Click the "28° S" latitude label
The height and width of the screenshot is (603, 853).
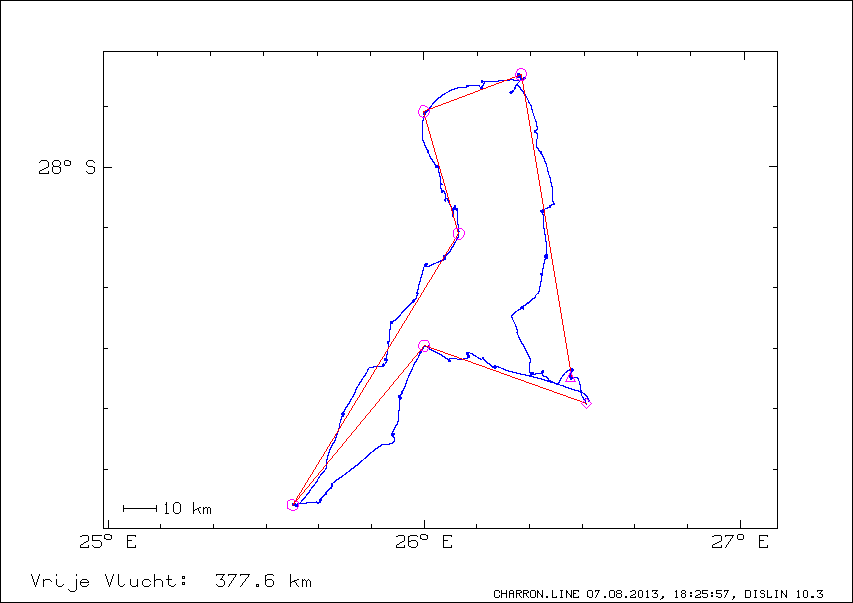pos(66,167)
